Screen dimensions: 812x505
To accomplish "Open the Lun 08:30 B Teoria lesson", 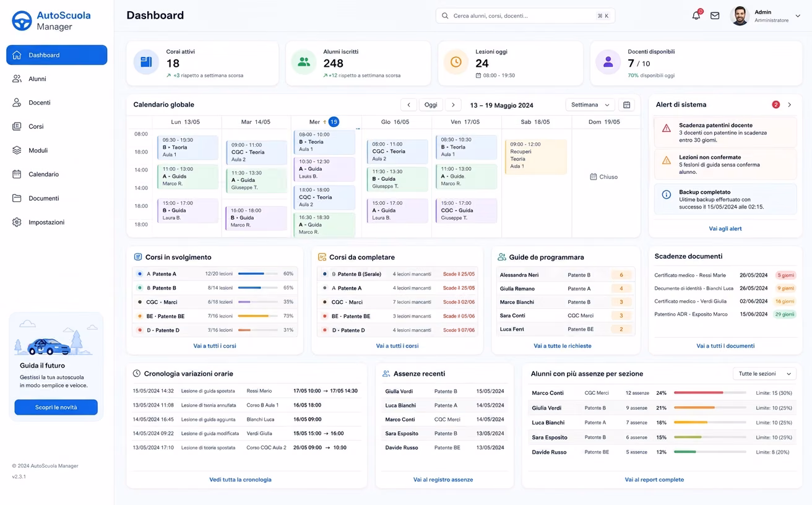I will [x=188, y=147].
